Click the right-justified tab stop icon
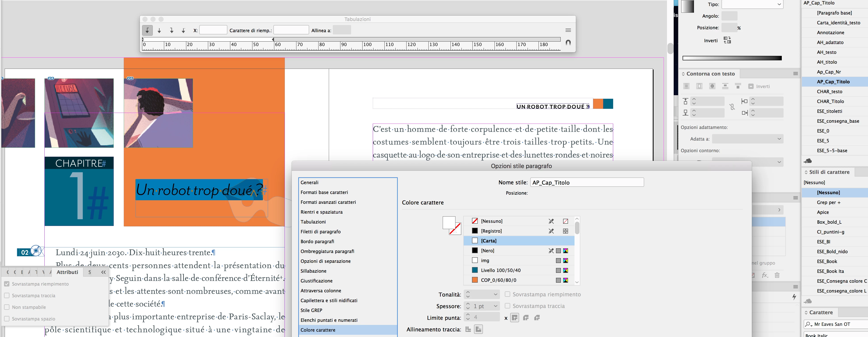This screenshot has width=868, height=337. coord(172,30)
